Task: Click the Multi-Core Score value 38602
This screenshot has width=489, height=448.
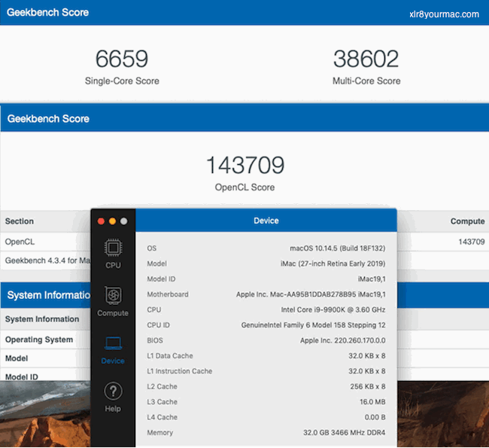Action: [x=366, y=59]
